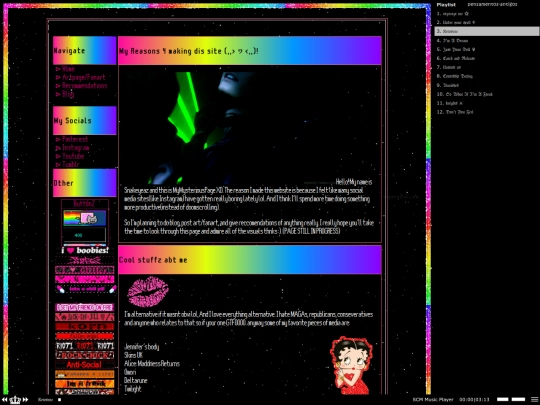
Task: Click the 'My Reasons 4 making dis site' header
Action: click(250, 51)
